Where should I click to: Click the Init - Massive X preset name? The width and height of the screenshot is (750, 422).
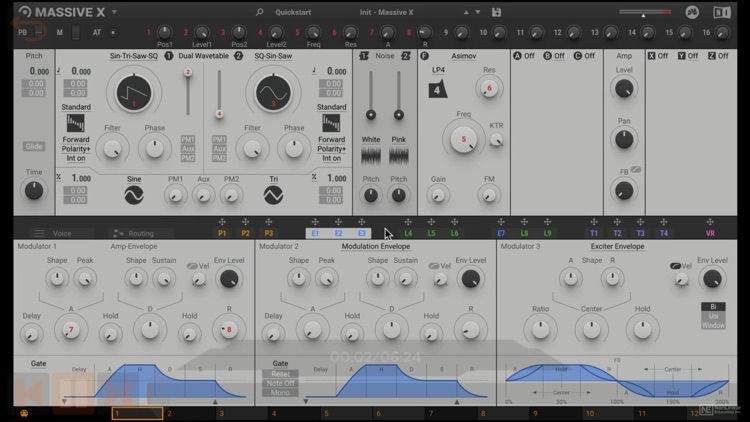click(386, 12)
